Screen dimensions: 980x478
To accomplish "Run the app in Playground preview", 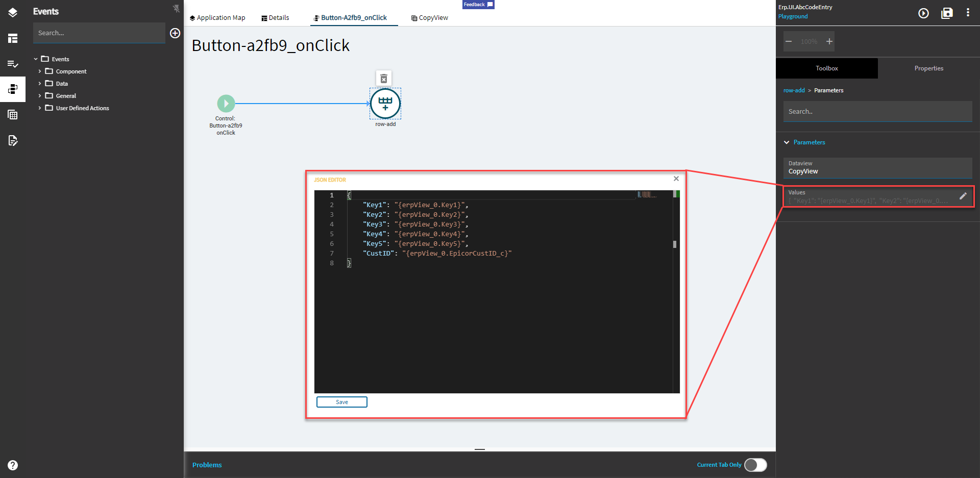I will coord(923,14).
